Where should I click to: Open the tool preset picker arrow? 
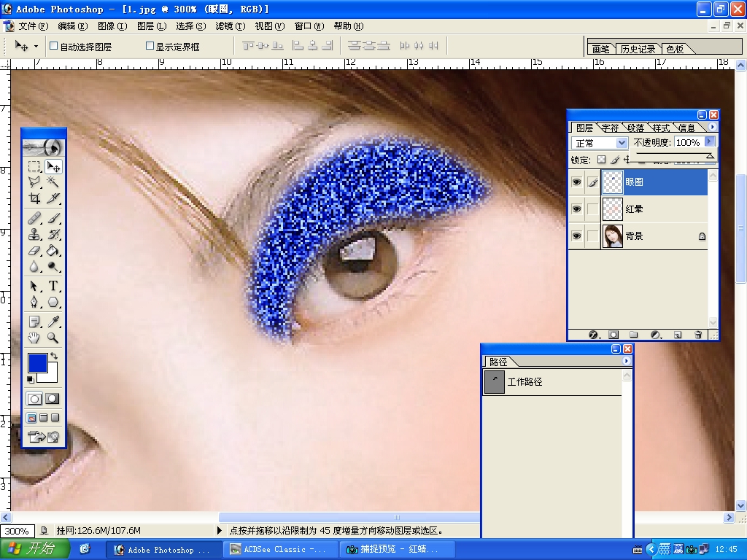tap(36, 46)
